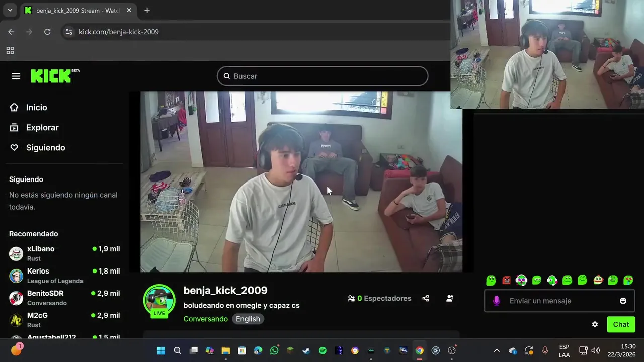This screenshot has width=644, height=362.
Task: Open the volume speaker tray icon
Action: [596, 351]
